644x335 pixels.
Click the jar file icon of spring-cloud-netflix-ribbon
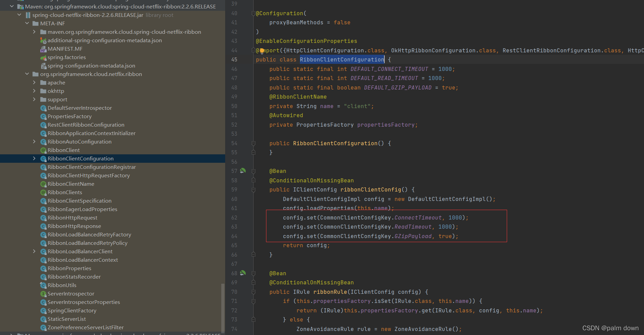pyautogui.click(x=28, y=15)
